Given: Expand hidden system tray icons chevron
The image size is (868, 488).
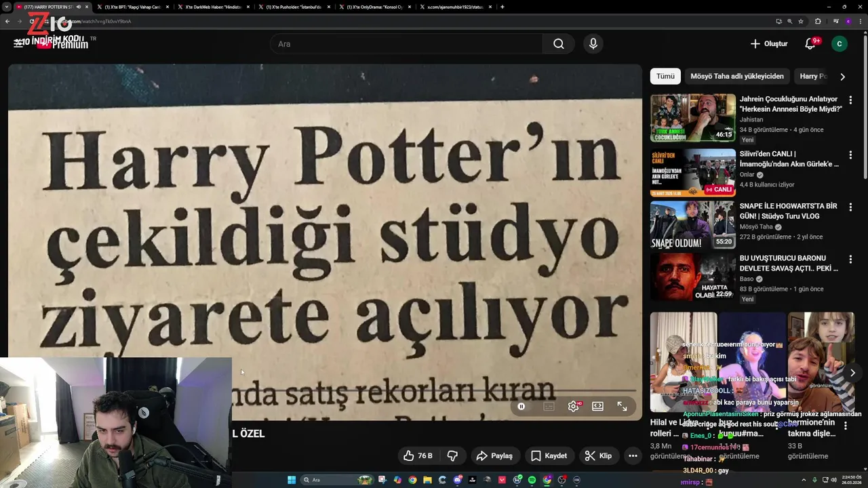Looking at the screenshot, I should [804, 480].
